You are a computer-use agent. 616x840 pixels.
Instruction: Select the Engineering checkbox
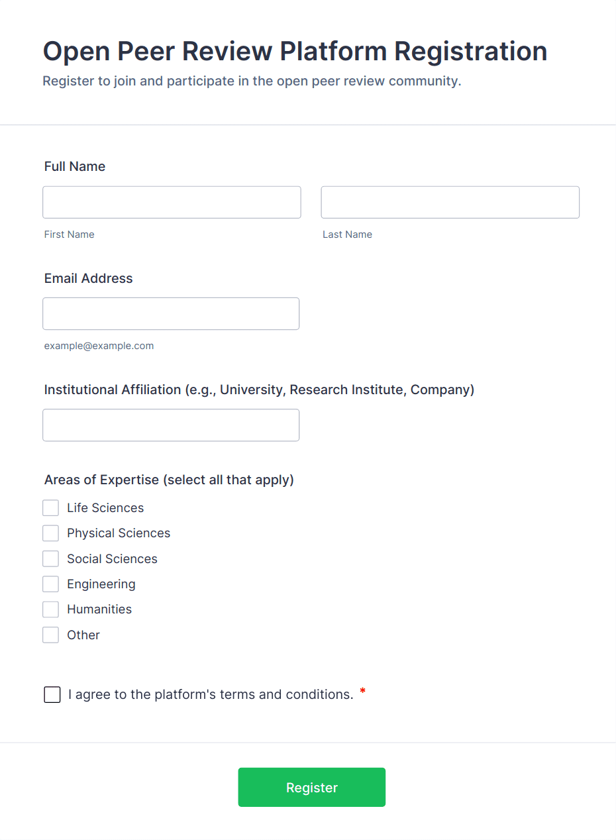pos(51,584)
